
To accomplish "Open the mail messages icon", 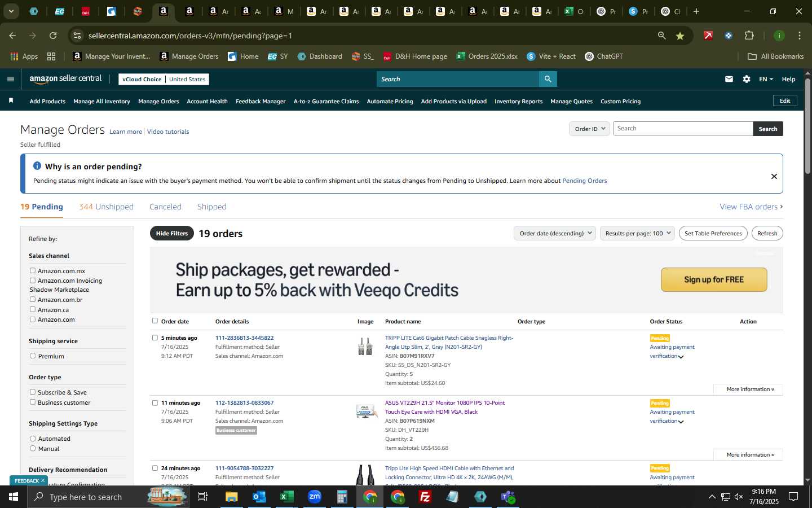I will 729,79.
